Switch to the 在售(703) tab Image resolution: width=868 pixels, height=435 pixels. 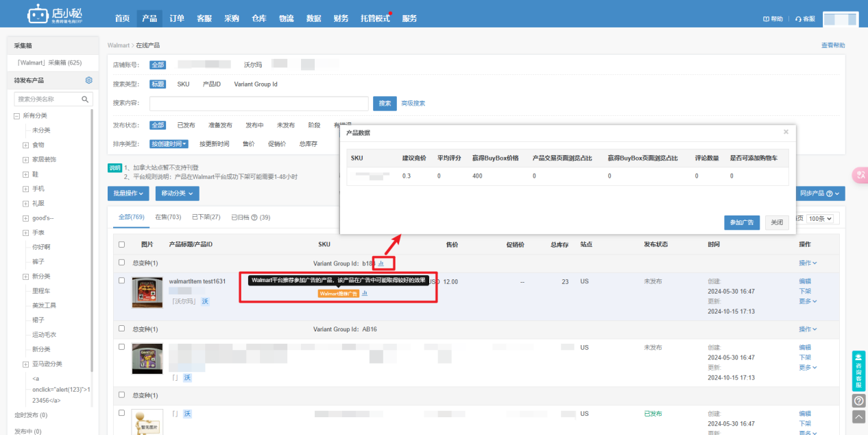click(168, 217)
